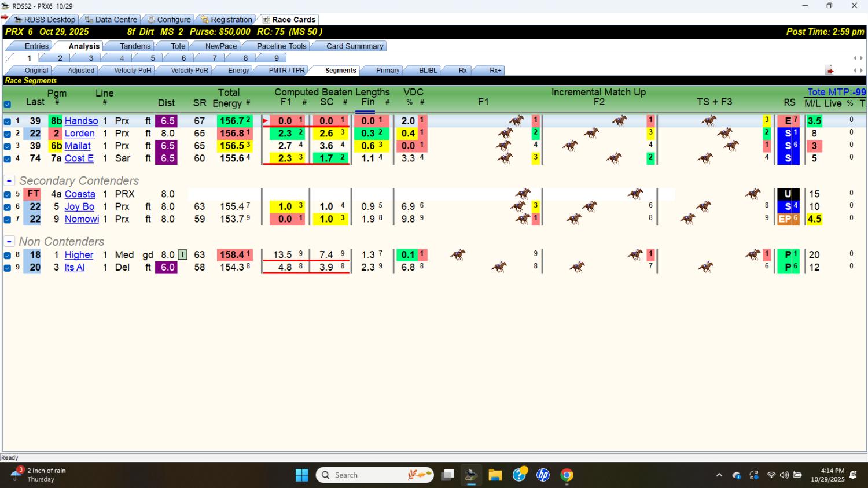Viewport: 868px width, 488px height.
Task: Click the HP icon in taskbar
Action: 543,475
